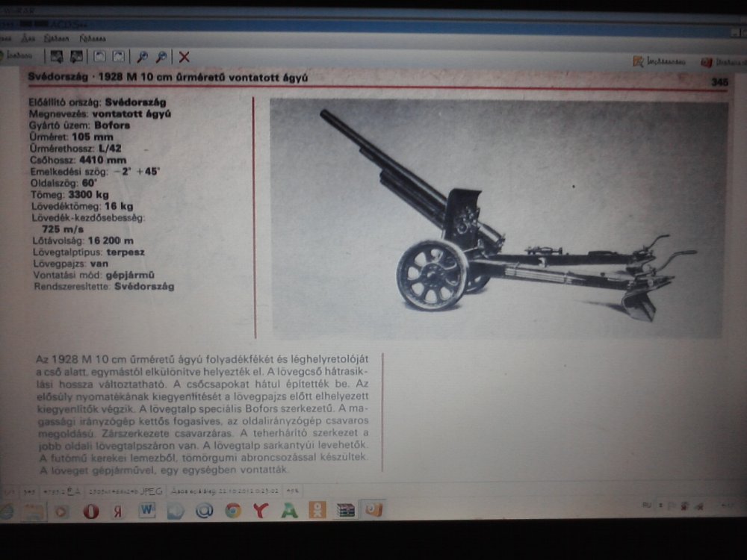Open Google Chrome from the taskbar

(x=233, y=511)
